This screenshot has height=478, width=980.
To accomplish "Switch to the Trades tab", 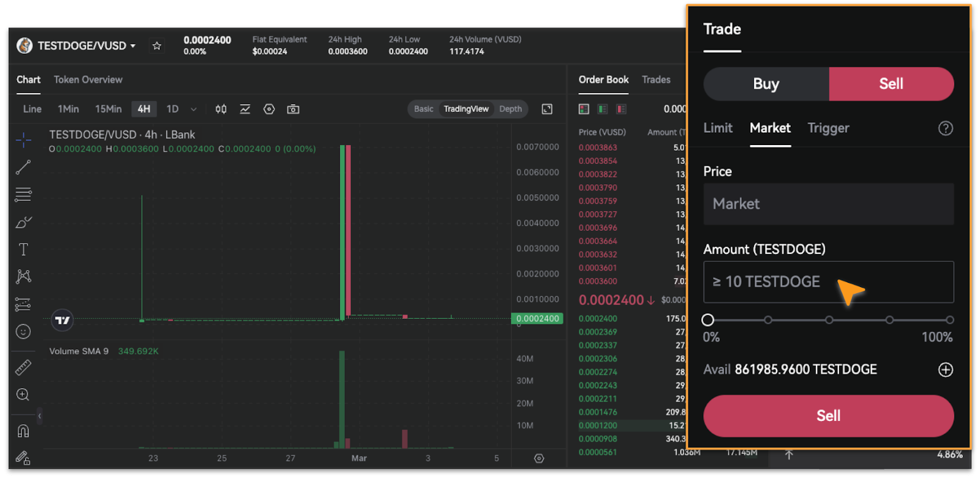I will (656, 80).
